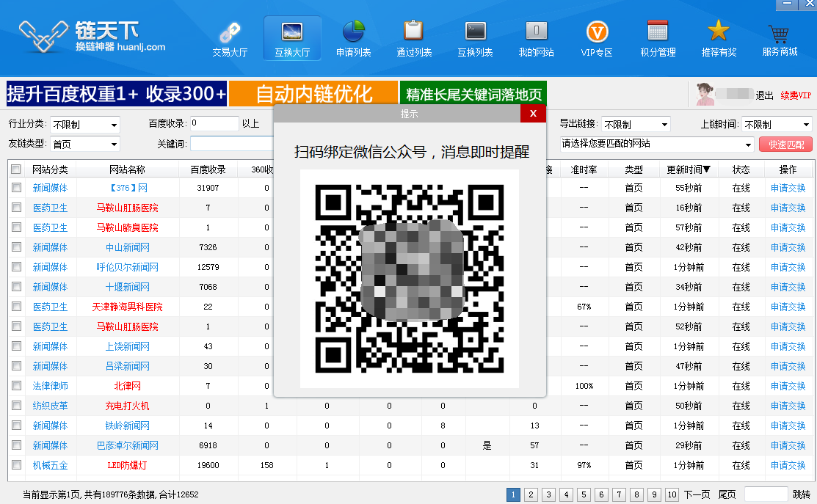Check the 马鞍山腋臭医院 row checkbox
817x504 pixels.
coord(16,227)
